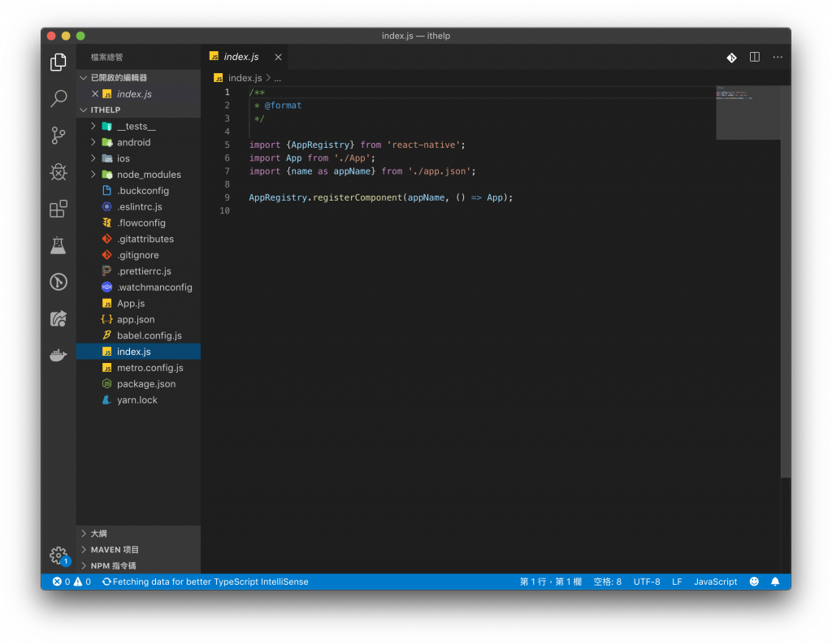The image size is (832, 644).
Task: Open the Docker view whale icon
Action: point(58,355)
